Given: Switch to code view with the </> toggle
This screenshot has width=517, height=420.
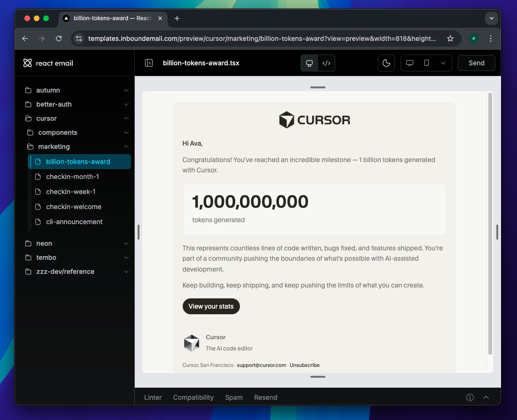Looking at the screenshot, I should (326, 62).
